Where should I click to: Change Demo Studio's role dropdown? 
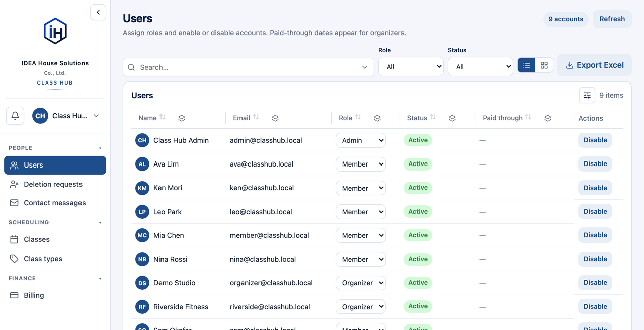click(x=361, y=283)
